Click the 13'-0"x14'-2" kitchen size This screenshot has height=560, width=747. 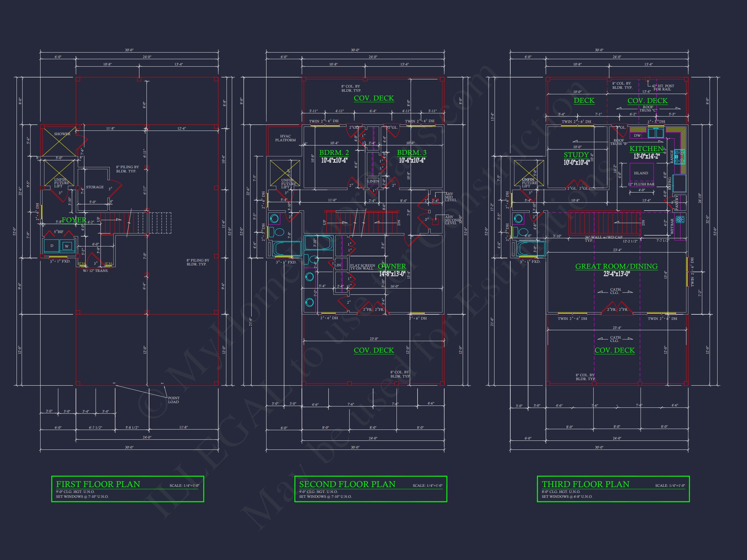tap(646, 156)
